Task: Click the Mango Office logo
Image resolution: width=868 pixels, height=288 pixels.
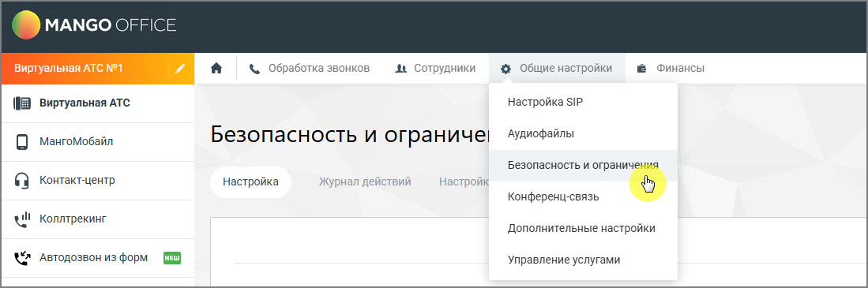Action: coord(94,25)
